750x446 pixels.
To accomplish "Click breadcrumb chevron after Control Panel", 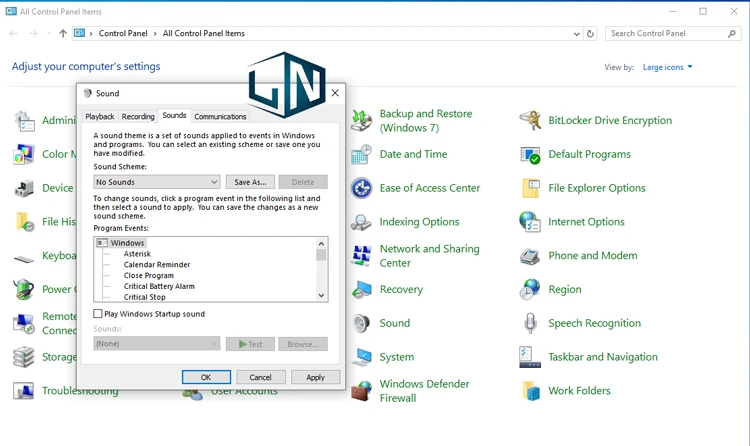I will pyautogui.click(x=155, y=33).
